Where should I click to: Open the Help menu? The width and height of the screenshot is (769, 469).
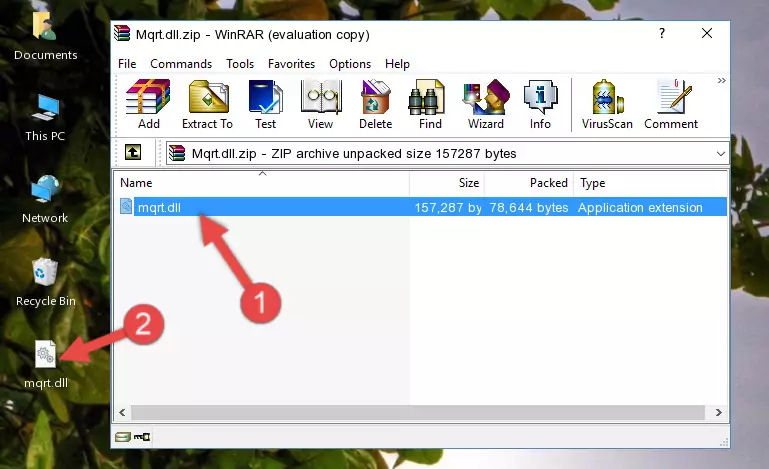(397, 64)
